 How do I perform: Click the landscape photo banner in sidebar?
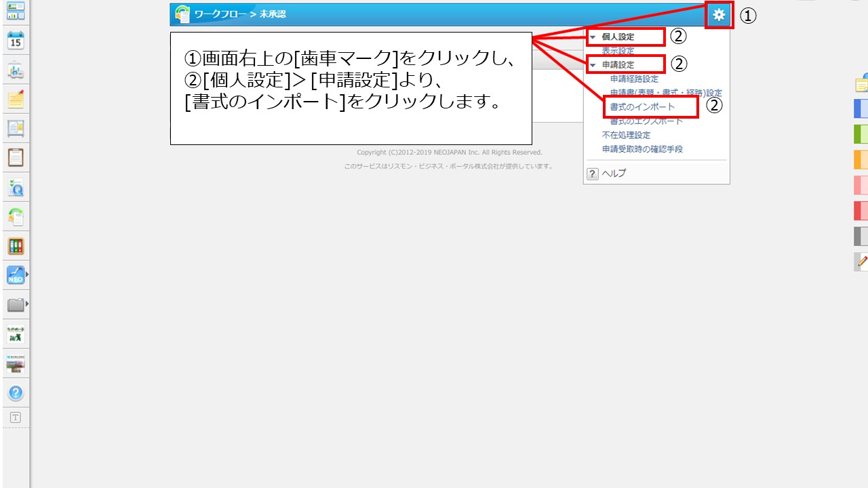coord(15,363)
